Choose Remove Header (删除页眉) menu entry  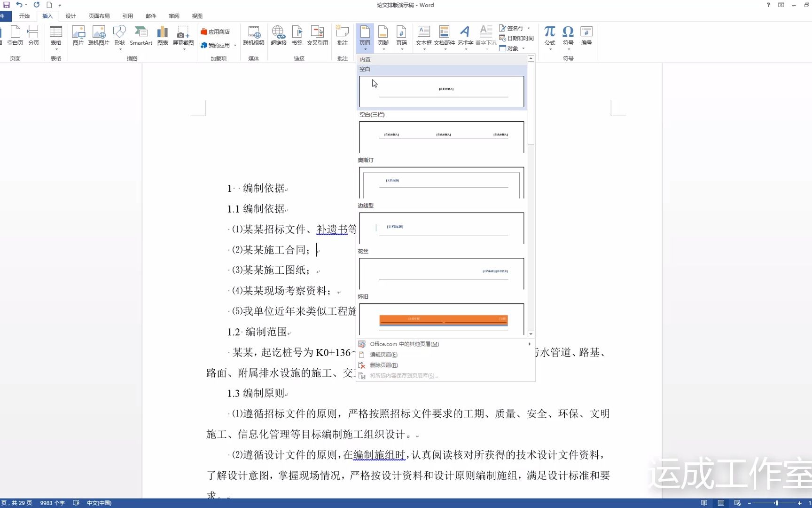445,365
